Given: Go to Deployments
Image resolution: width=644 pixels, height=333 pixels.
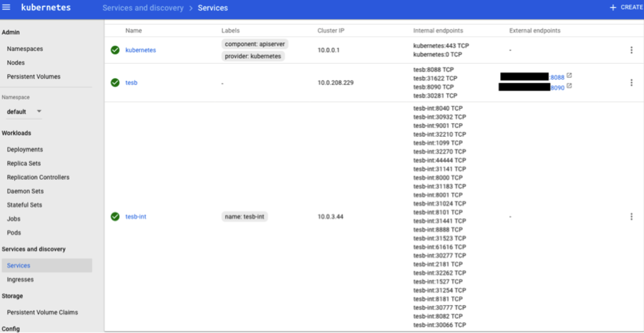Looking at the screenshot, I should 25,149.
